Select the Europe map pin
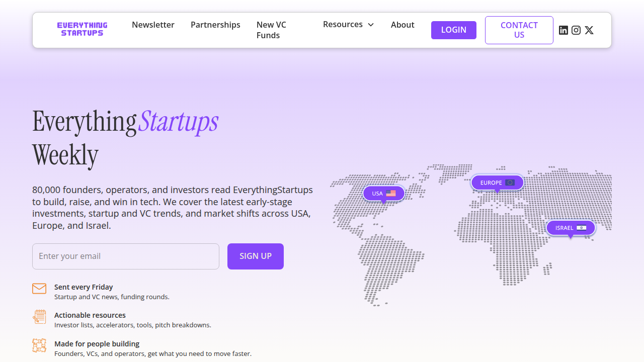644x362 pixels. click(x=497, y=183)
